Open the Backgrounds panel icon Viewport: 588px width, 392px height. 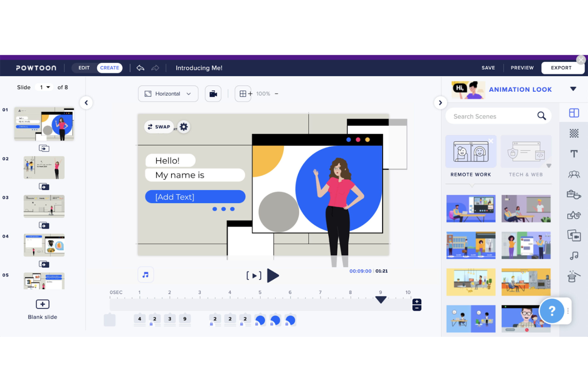(x=574, y=133)
